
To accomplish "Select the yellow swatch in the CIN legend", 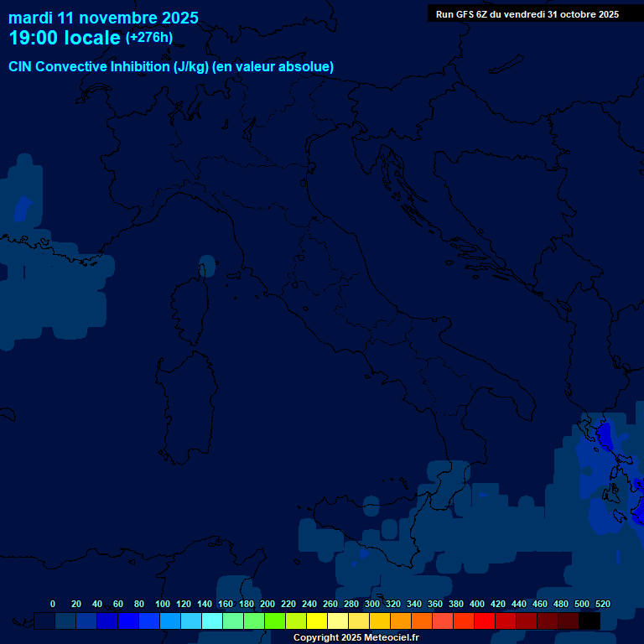I will point(317,621).
